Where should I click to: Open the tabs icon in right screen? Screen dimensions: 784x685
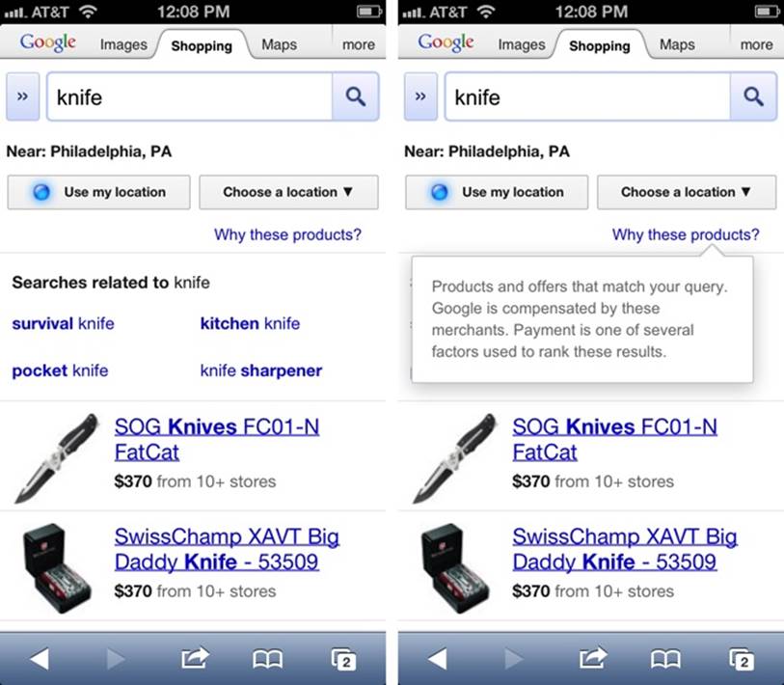pos(742,659)
